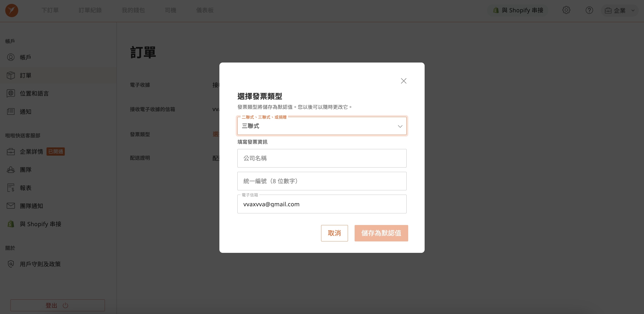Click the 啦啦快送客服部 section header
This screenshot has width=644, height=314.
point(23,135)
